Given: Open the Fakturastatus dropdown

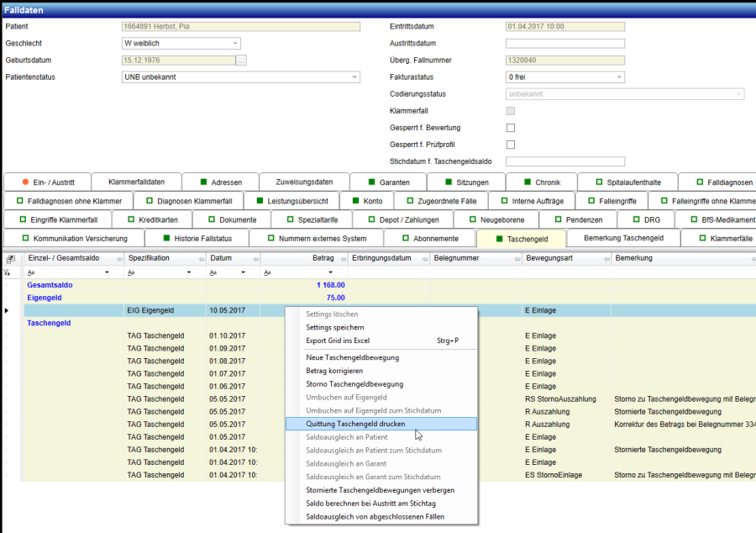Looking at the screenshot, I should 619,77.
